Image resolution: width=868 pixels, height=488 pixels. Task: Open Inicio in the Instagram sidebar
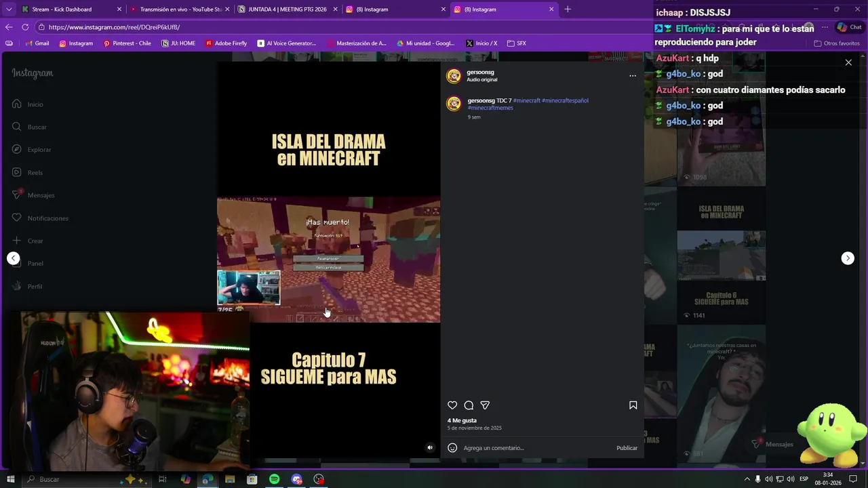(x=27, y=104)
